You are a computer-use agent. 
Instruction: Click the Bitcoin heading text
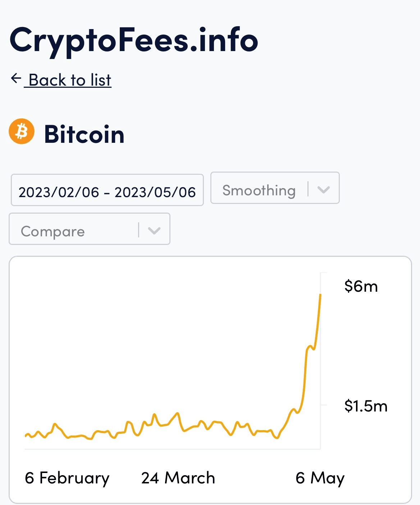pyautogui.click(x=84, y=135)
